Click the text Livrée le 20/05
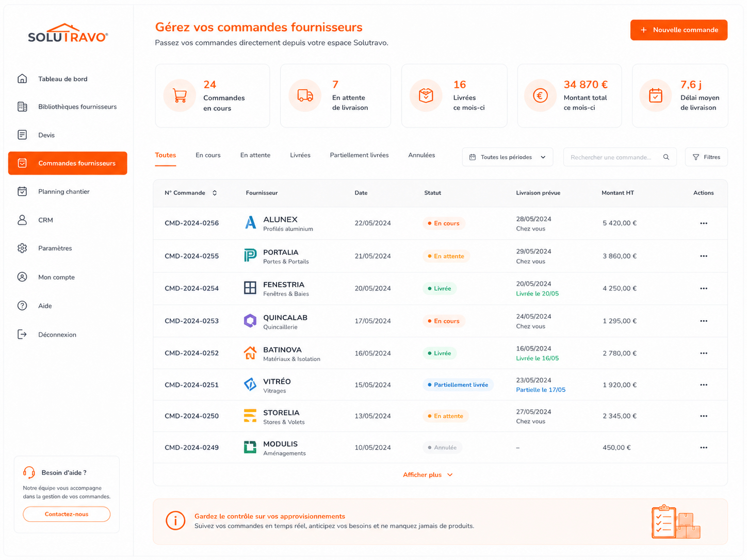747x560 pixels. 538,293
